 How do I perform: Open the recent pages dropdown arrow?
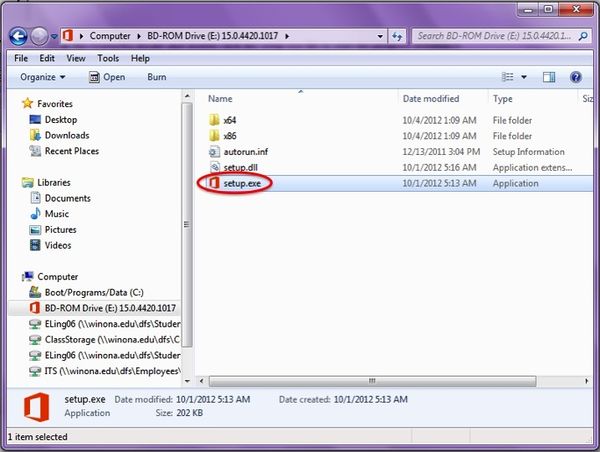point(54,37)
